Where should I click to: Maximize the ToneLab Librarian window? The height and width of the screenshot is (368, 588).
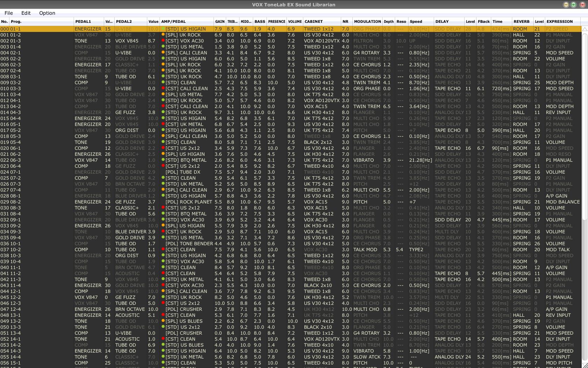(573, 5)
